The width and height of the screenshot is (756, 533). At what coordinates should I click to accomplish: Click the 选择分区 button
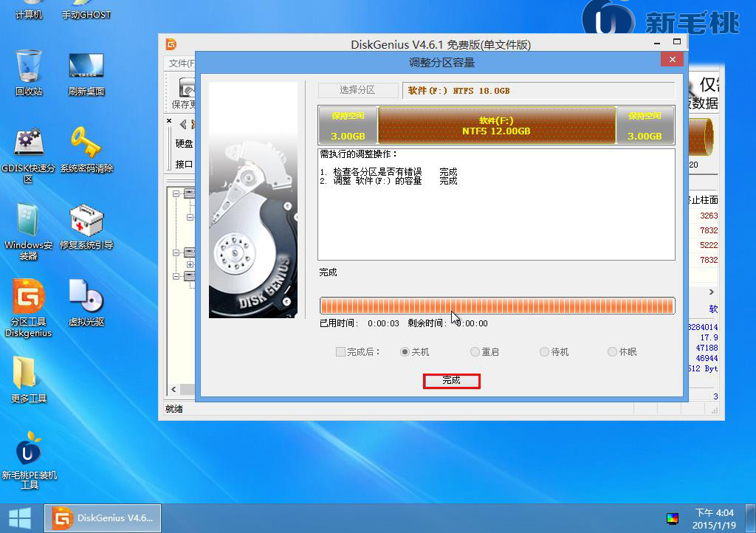click(x=358, y=90)
